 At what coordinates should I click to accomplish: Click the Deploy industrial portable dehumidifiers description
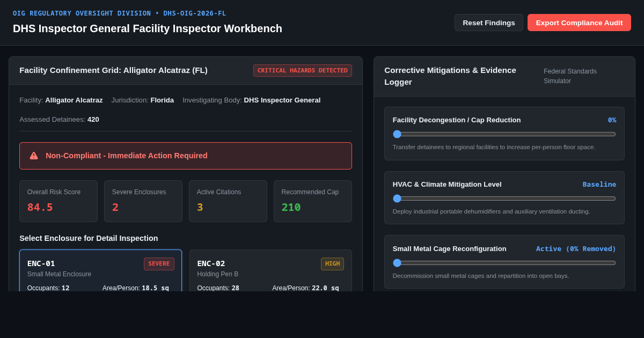tap(491, 211)
